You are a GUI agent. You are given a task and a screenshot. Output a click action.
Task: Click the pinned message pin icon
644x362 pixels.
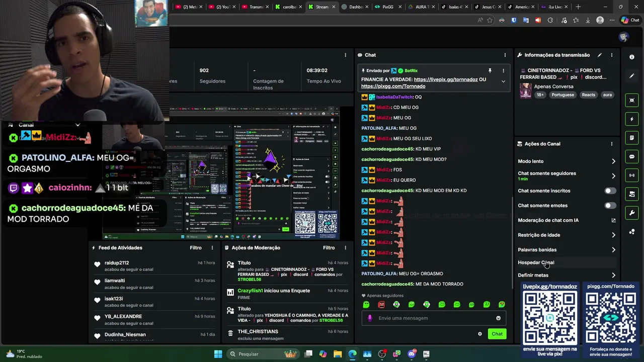490,71
